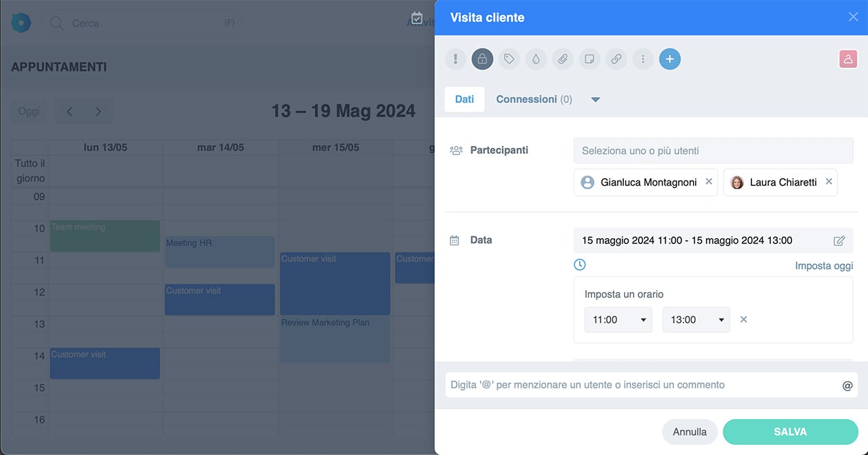Open the tag icon to add labels

(509, 59)
